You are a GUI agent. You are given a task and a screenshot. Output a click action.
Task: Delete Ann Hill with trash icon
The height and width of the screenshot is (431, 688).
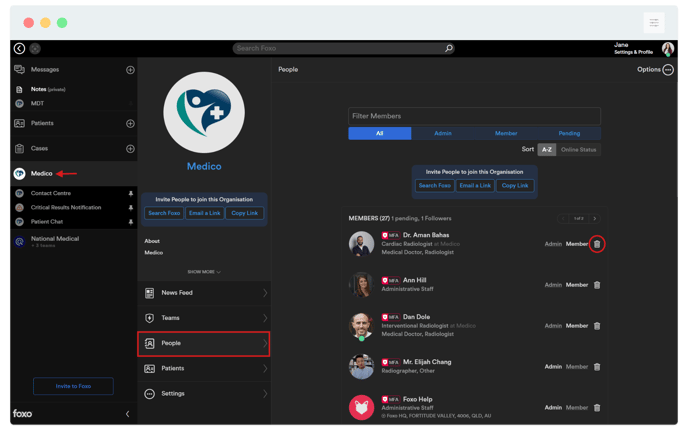[597, 285]
